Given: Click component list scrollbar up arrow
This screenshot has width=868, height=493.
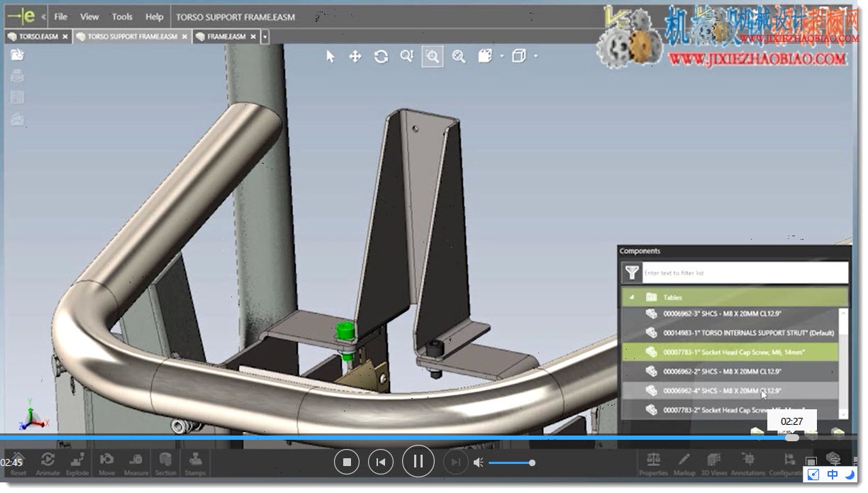Looking at the screenshot, I should click(x=843, y=312).
